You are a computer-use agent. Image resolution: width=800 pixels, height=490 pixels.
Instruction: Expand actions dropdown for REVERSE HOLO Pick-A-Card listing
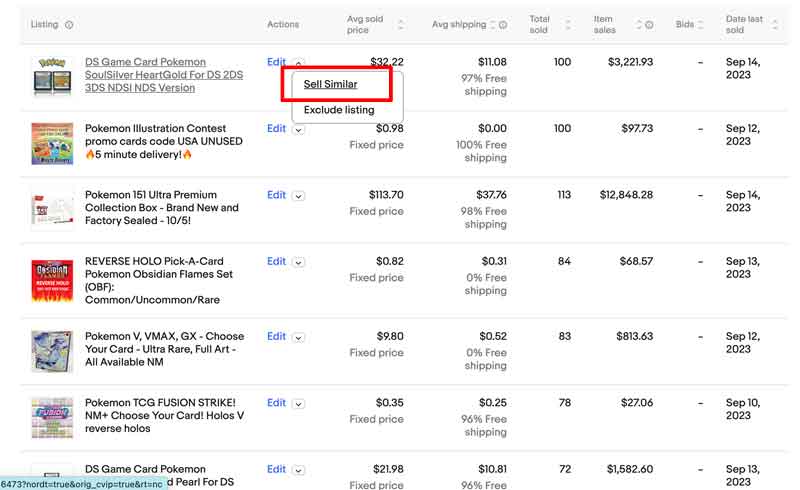point(298,262)
